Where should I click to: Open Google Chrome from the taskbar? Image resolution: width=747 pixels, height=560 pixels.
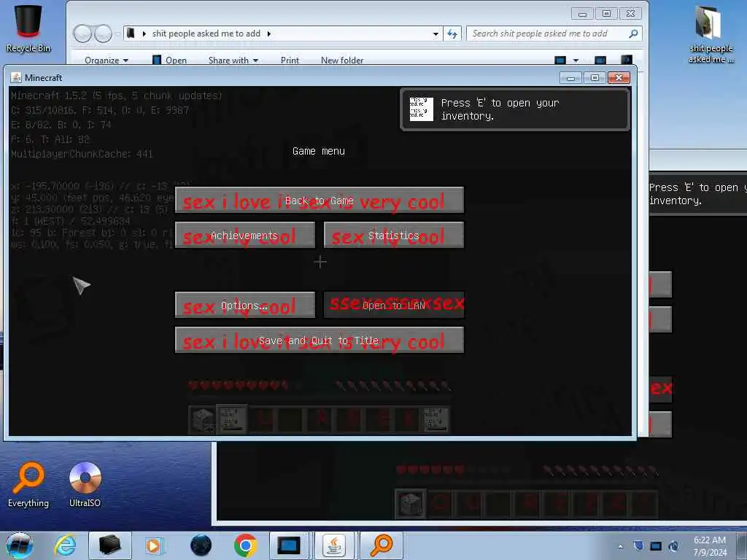point(245,545)
